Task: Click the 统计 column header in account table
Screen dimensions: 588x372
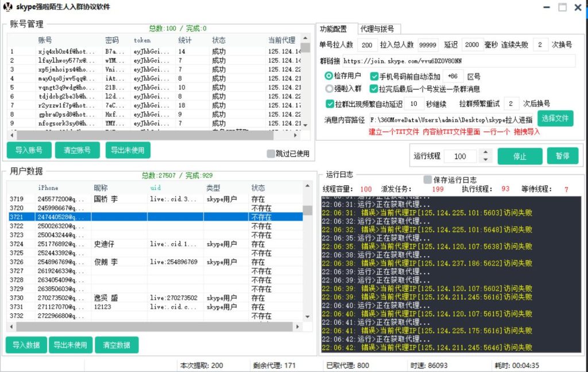Action: 185,40
